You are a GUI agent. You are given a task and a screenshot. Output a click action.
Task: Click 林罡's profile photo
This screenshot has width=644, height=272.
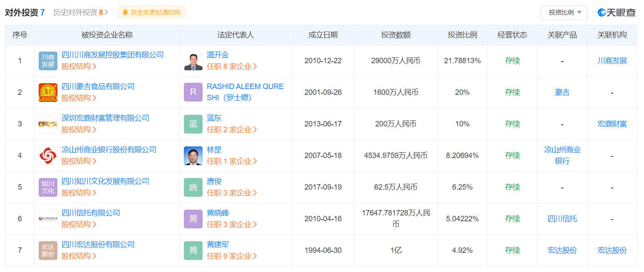[193, 156]
